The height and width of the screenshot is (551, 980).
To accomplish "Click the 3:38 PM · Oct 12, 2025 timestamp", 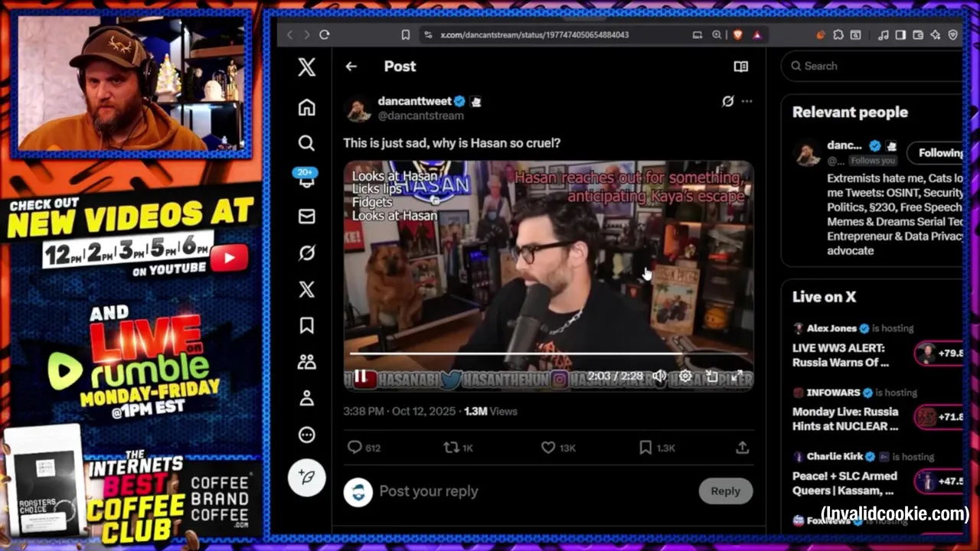I will pyautogui.click(x=400, y=411).
